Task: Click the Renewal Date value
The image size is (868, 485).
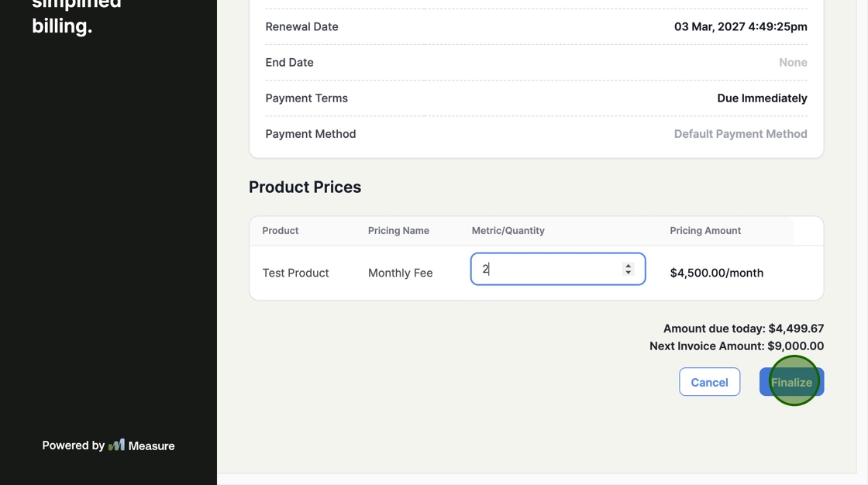Action: coord(740,26)
